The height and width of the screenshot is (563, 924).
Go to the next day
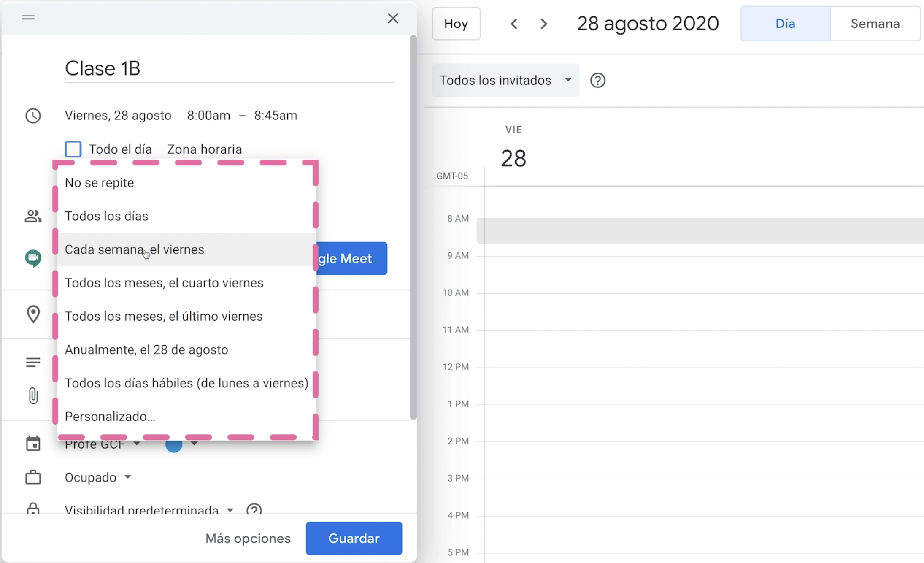coord(544,24)
